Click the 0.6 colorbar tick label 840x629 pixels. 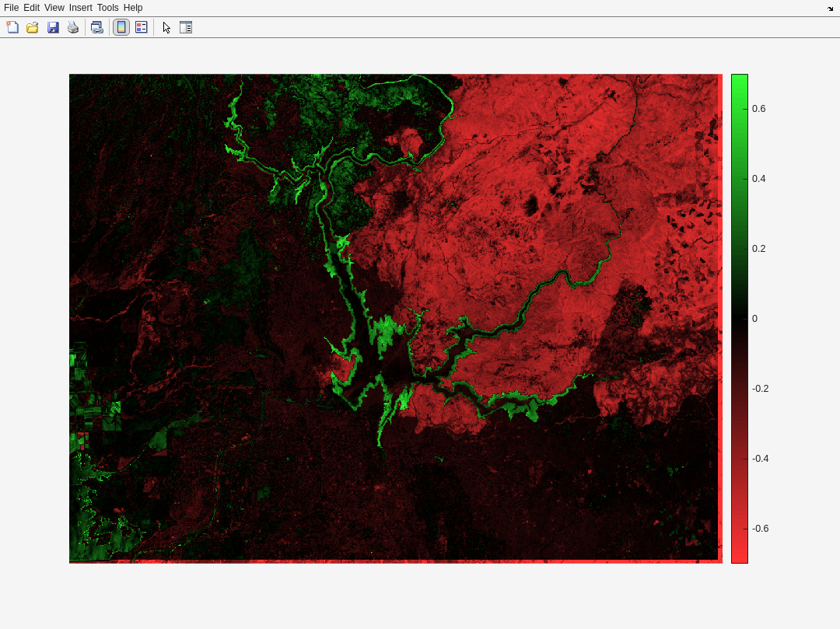[758, 109]
